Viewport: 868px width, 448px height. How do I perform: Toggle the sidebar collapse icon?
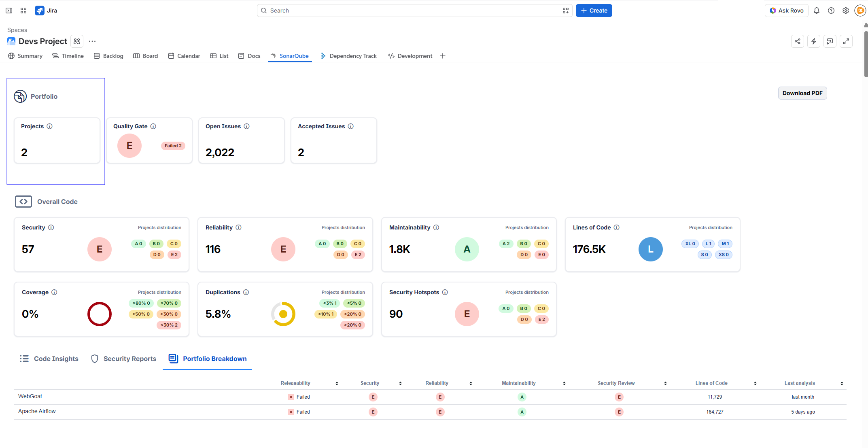tap(9, 11)
